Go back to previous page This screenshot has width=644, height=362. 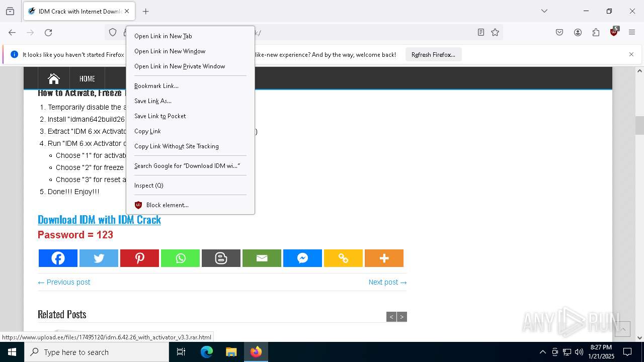[12, 32]
